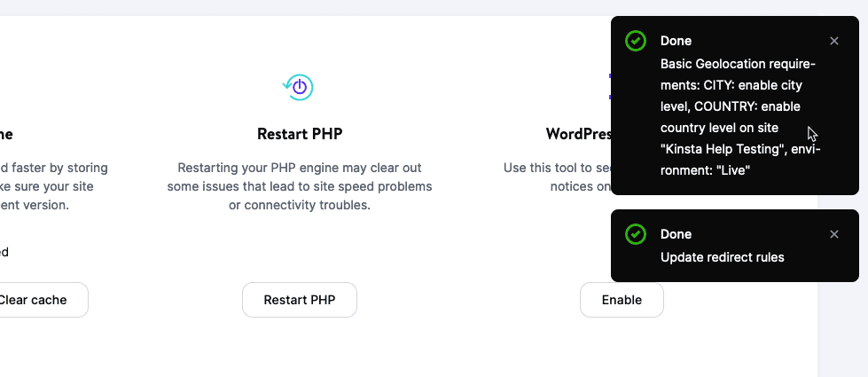Dismiss the Basic Geolocation requirements notification
The image size is (868, 377).
(834, 41)
